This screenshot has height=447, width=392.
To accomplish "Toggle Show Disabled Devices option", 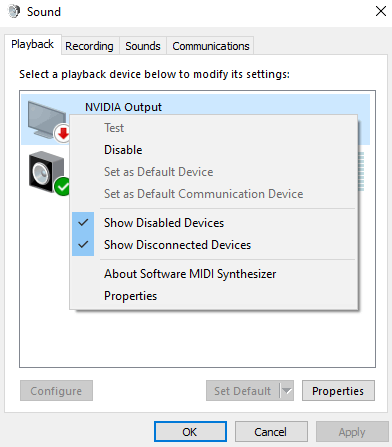I will [164, 223].
